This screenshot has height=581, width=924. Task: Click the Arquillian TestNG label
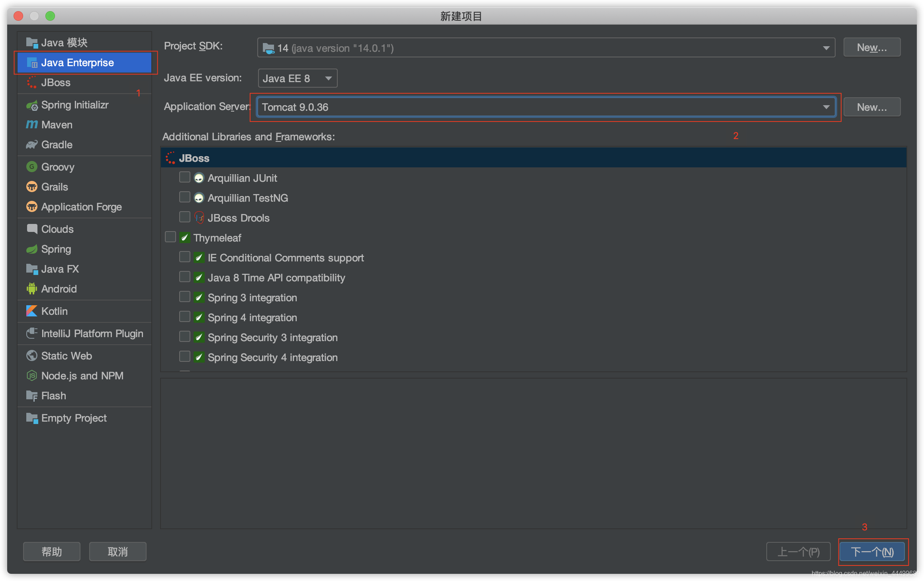coord(248,198)
